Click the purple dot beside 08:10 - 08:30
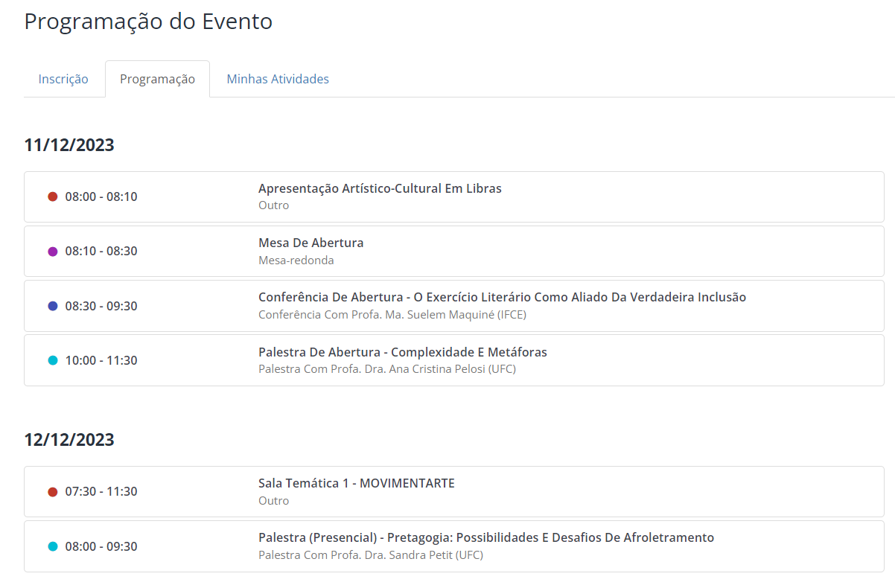 pos(53,252)
